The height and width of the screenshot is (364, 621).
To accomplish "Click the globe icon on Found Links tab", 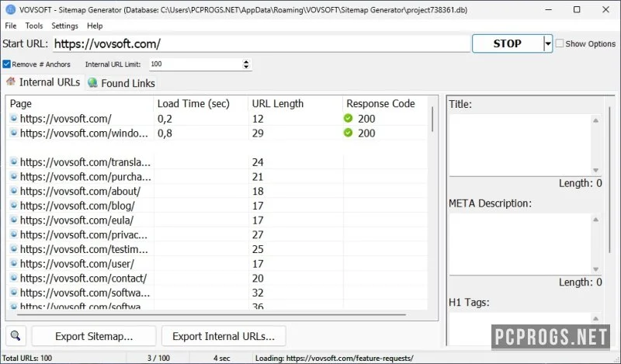I will tap(92, 83).
